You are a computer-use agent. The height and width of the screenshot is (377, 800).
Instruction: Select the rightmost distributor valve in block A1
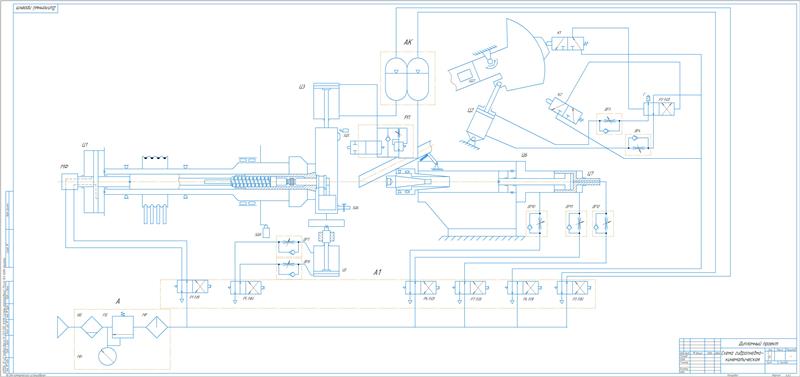574,288
